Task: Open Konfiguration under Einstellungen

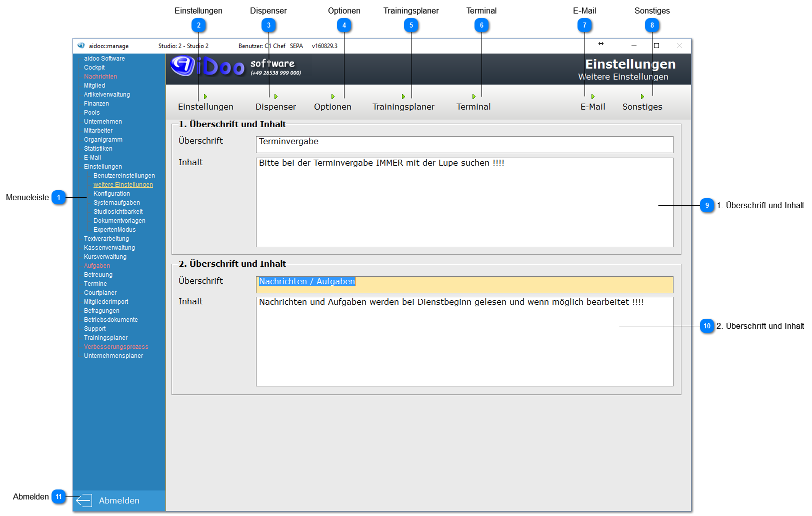Action: coord(112,194)
